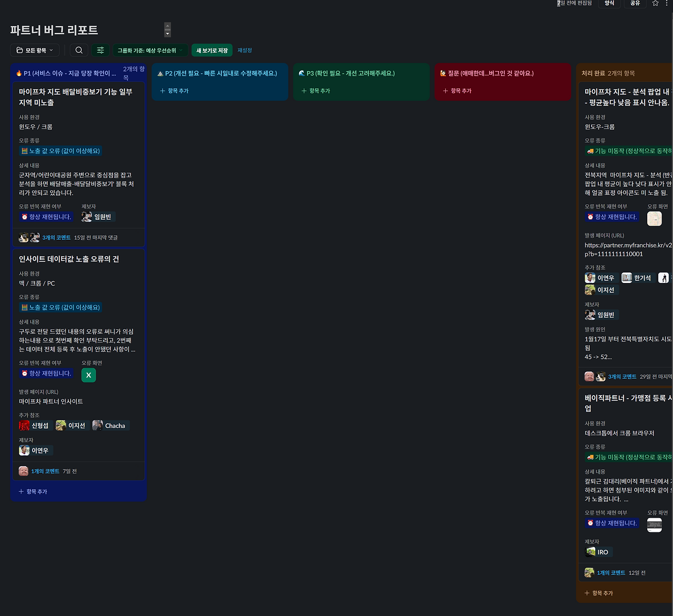Click 신형섭 avatar chip
The image size is (673, 616).
click(x=35, y=426)
